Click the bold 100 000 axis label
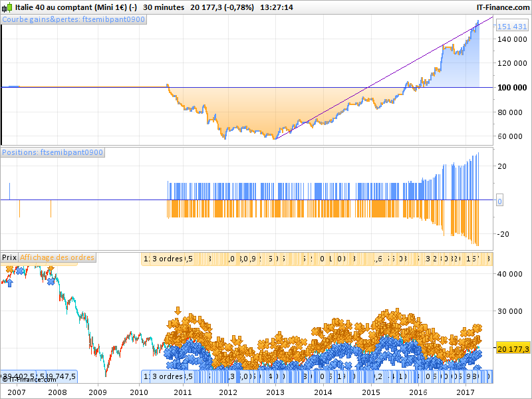 [x=512, y=88]
